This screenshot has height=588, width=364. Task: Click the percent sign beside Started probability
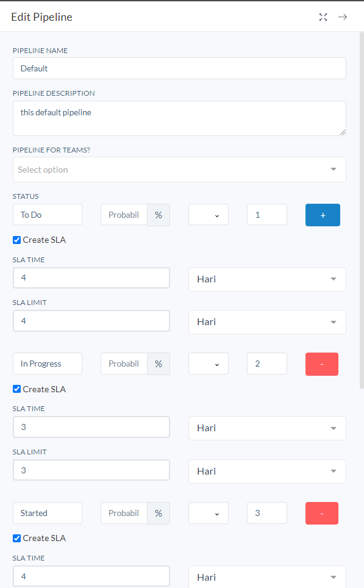point(159,513)
